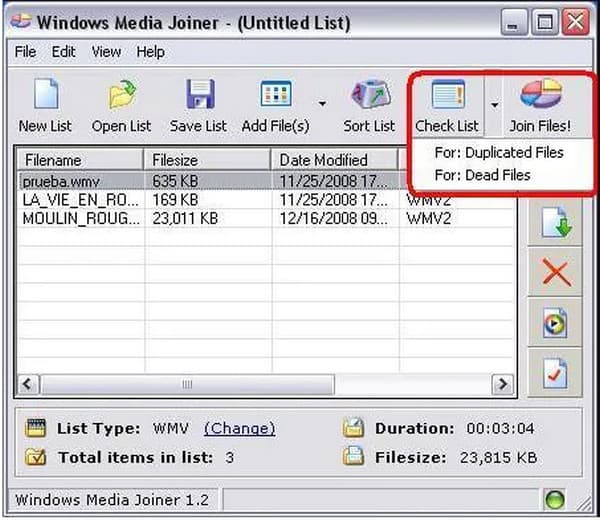Click the green status indicator light
The width and height of the screenshot is (600, 521).
pos(554,500)
